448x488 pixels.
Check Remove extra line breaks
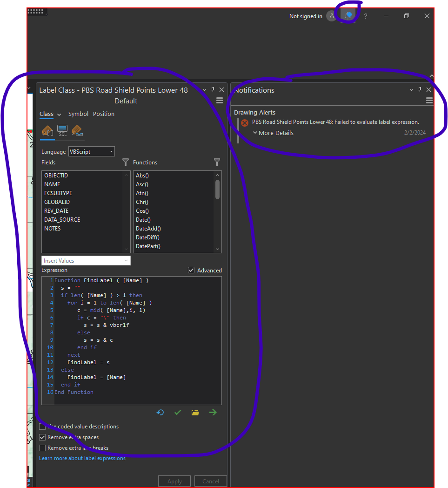42,448
